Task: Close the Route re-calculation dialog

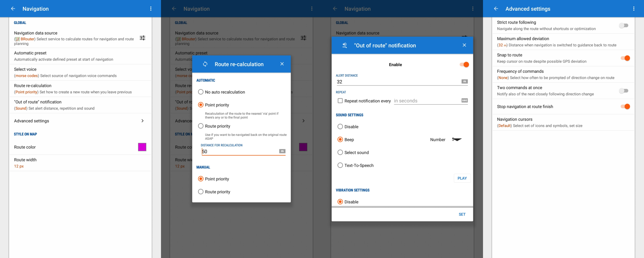Action: [282, 64]
